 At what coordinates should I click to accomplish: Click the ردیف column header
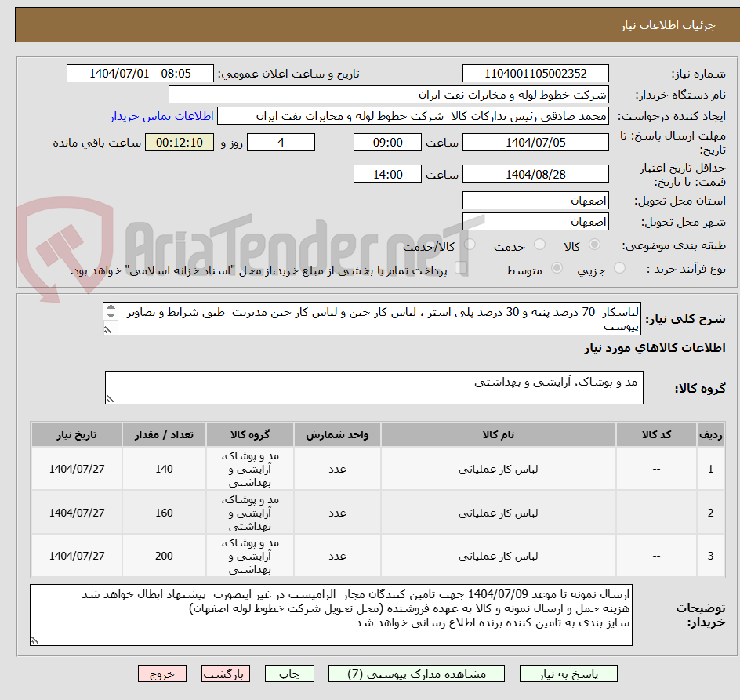(x=710, y=435)
